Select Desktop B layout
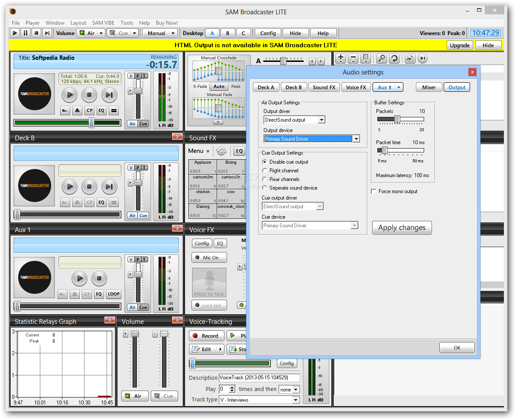The height and width of the screenshot is (420, 516). pyautogui.click(x=227, y=33)
